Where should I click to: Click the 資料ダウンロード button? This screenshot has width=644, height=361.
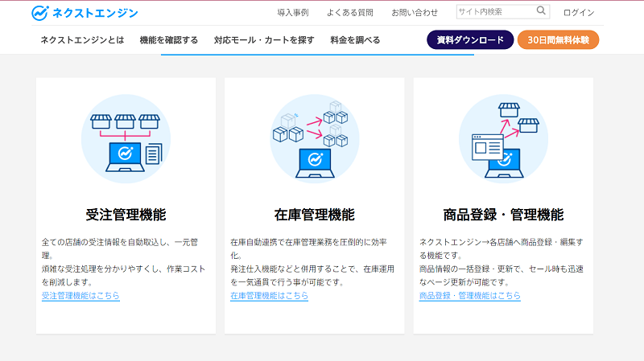470,39
